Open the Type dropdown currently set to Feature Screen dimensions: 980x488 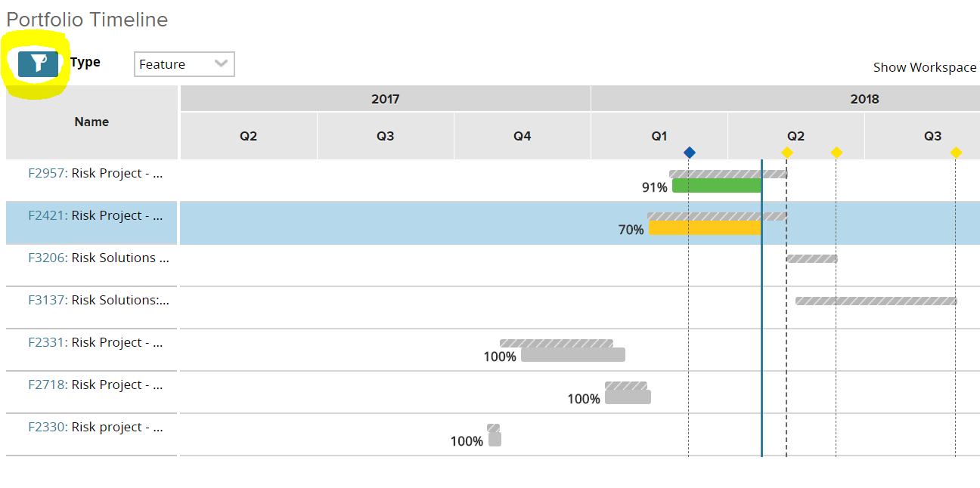tap(181, 64)
